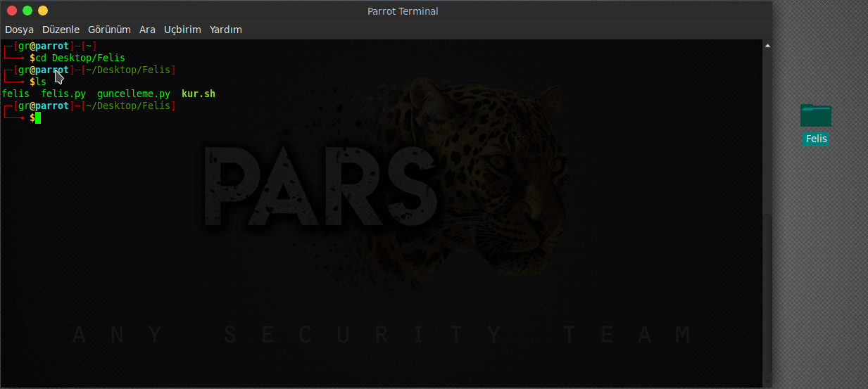Click the 'felis' entry in ls output
Image resolution: width=868 pixels, height=389 pixels.
pyautogui.click(x=15, y=94)
